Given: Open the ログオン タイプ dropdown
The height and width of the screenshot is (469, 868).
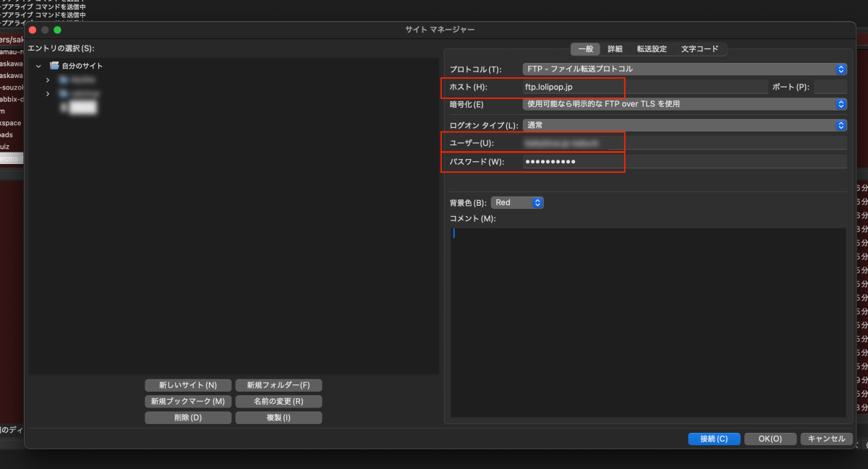Looking at the screenshot, I should click(684, 125).
